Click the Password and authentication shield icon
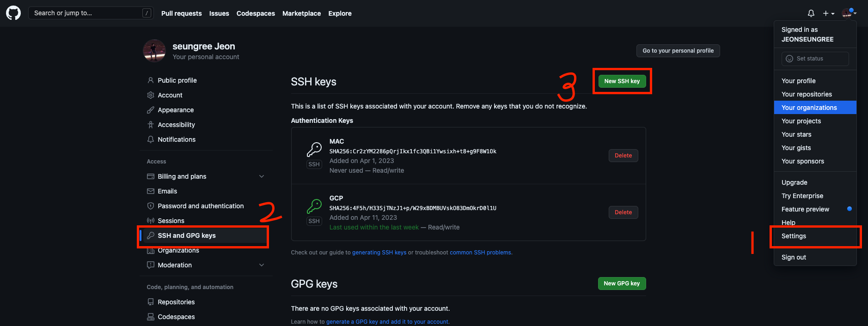Viewport: 868px width, 326px height. click(151, 206)
